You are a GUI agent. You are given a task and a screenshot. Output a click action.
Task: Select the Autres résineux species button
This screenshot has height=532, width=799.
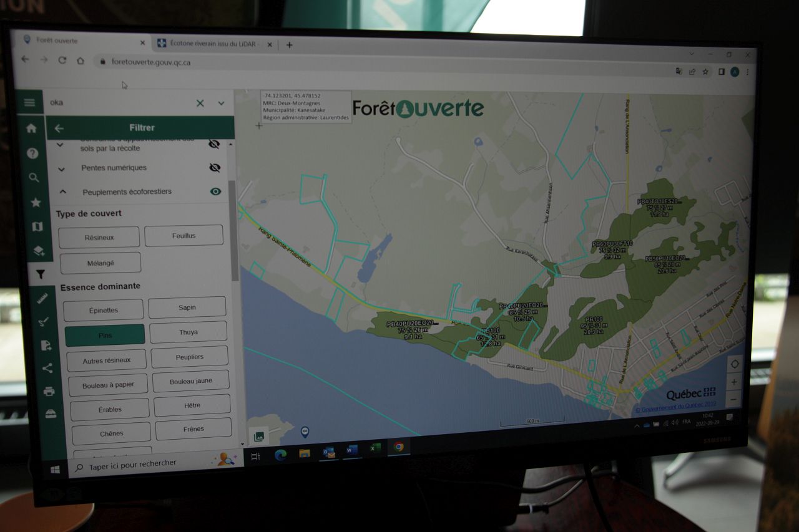107,360
